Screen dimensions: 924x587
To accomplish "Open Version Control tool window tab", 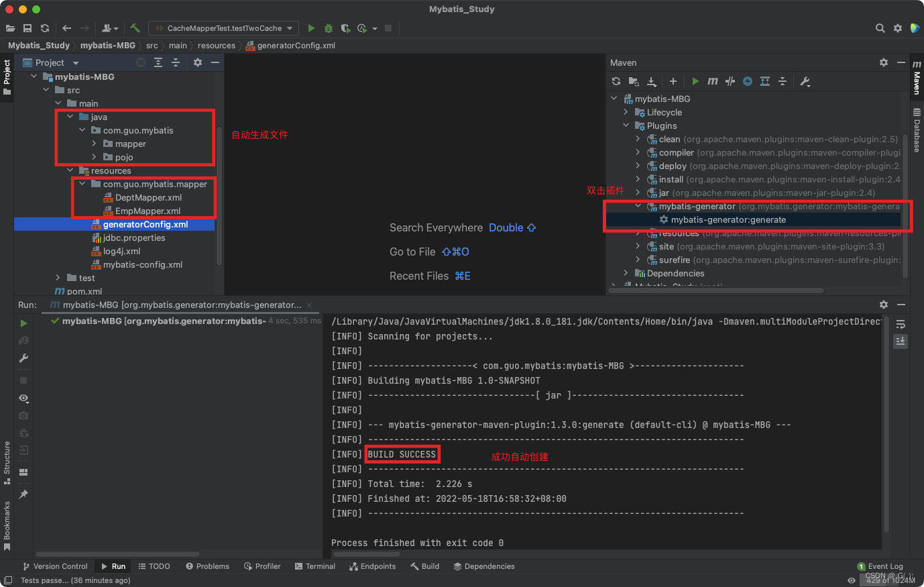I will point(55,566).
